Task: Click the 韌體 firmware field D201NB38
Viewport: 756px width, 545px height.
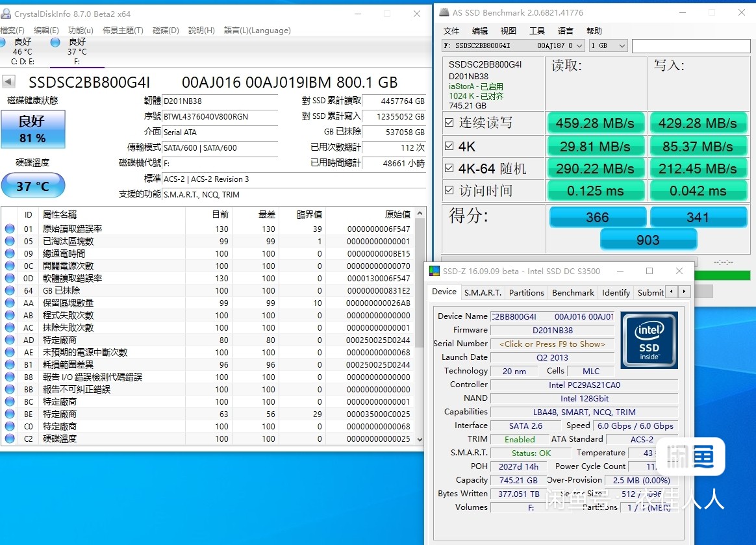Action: tap(220, 101)
